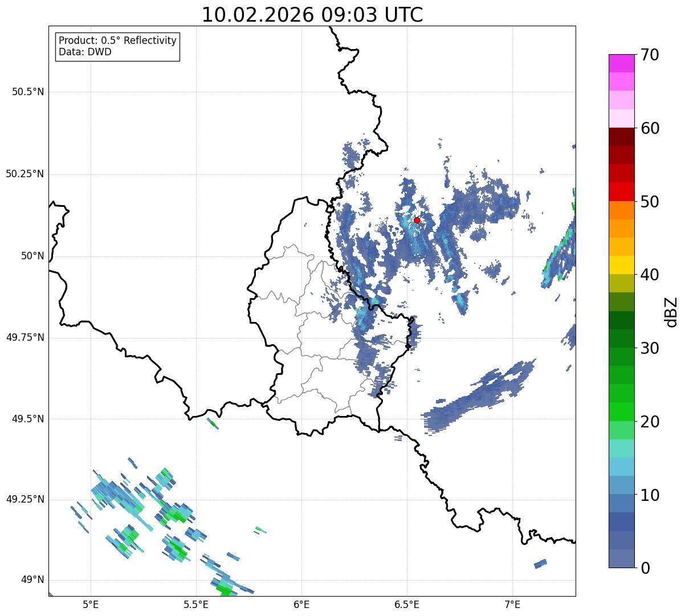
Task: Click the title 10.02.2026 09:03 UTC
Action: click(x=312, y=15)
